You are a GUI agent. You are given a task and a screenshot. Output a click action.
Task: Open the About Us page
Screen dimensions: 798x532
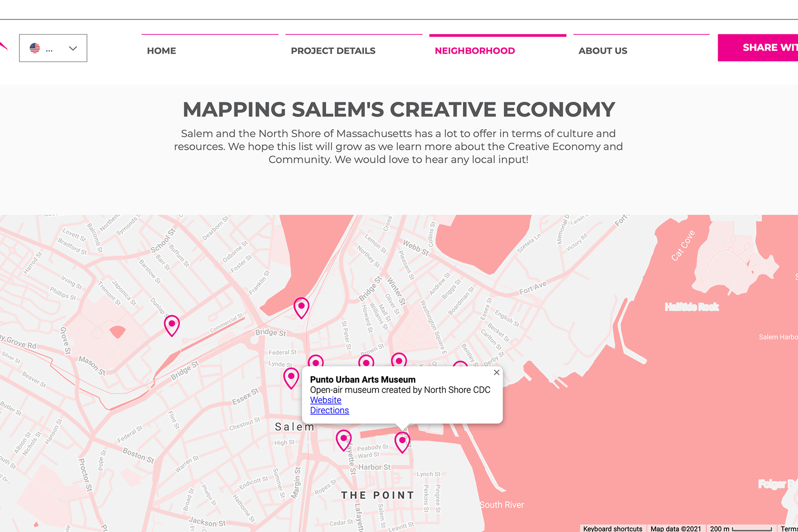pos(603,51)
